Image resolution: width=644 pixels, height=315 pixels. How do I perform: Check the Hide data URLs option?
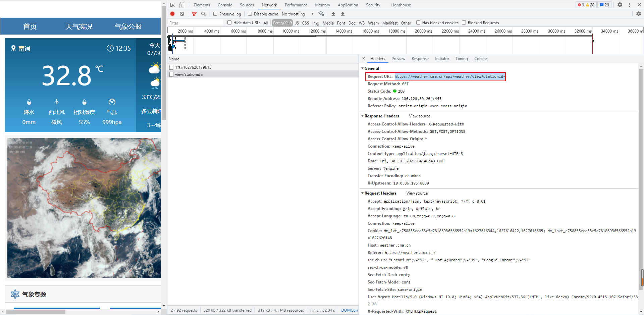pyautogui.click(x=229, y=22)
